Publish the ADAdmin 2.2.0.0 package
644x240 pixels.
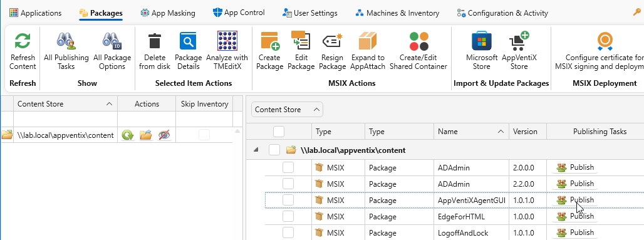tap(575, 184)
